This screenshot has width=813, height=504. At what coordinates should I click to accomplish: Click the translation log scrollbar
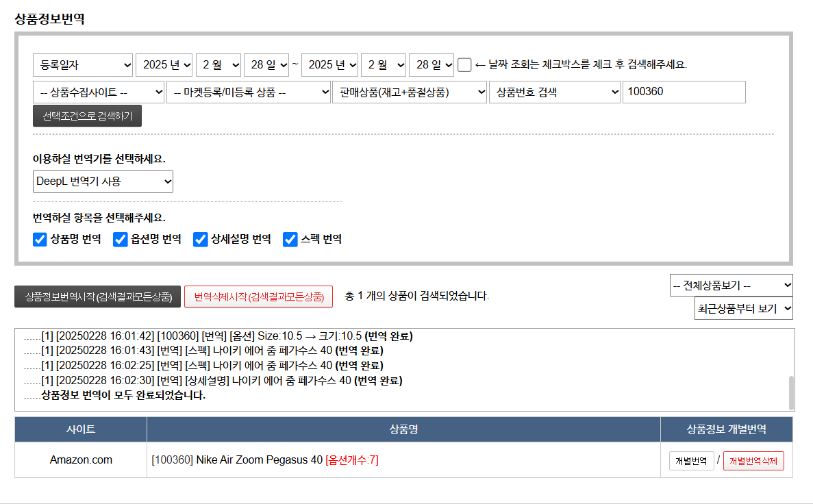pos(791,392)
